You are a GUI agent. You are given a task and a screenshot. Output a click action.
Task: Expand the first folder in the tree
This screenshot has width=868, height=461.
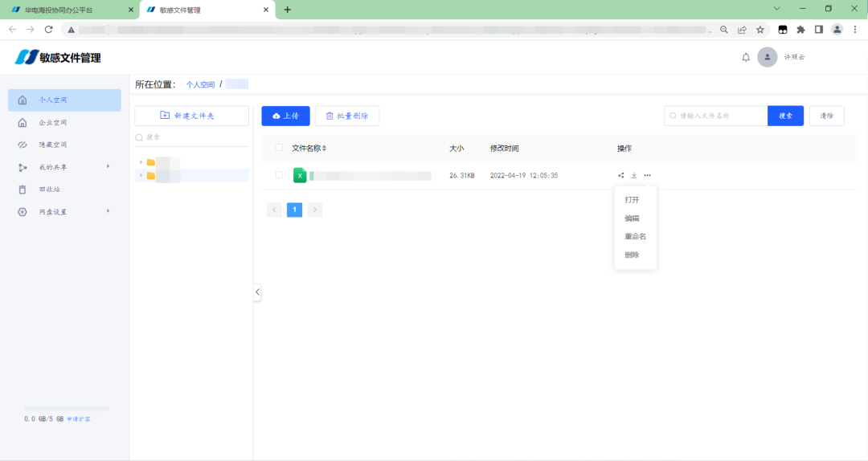click(x=141, y=162)
